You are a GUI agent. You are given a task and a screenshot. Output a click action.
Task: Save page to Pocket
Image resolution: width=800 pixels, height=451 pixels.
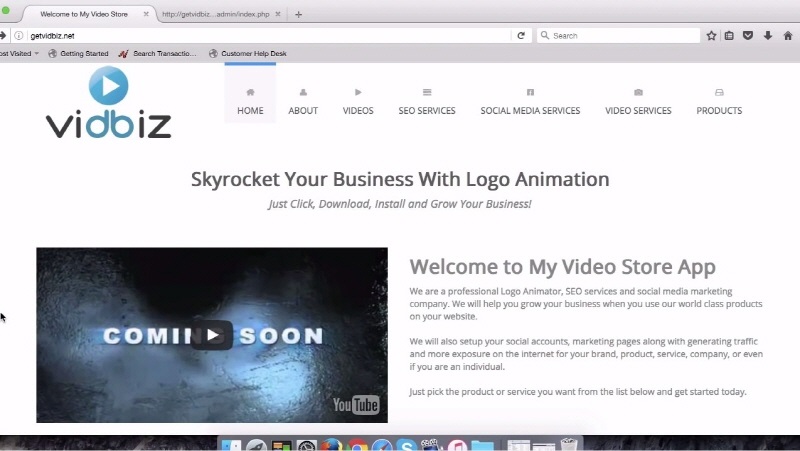click(748, 36)
